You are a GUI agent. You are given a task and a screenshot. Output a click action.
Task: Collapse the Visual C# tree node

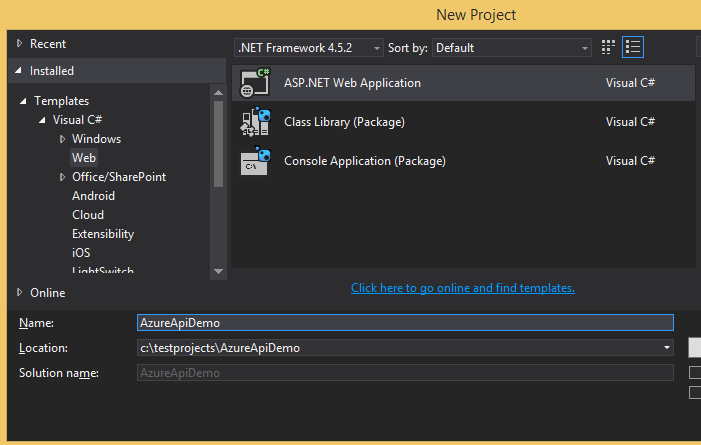[x=42, y=120]
